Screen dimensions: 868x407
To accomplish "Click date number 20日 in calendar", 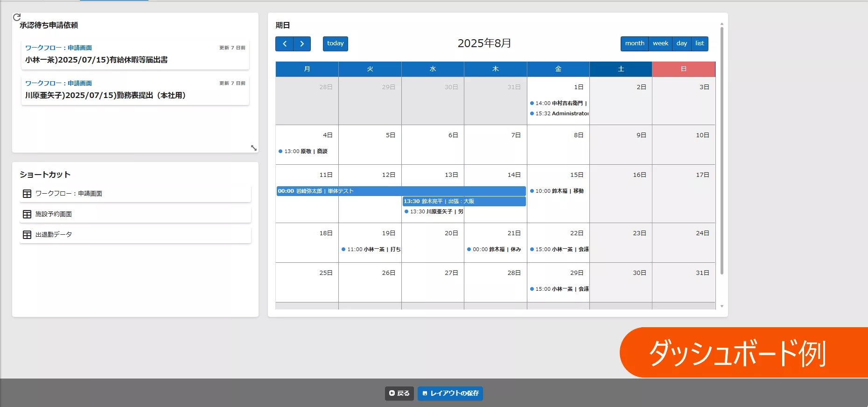I will (451, 233).
